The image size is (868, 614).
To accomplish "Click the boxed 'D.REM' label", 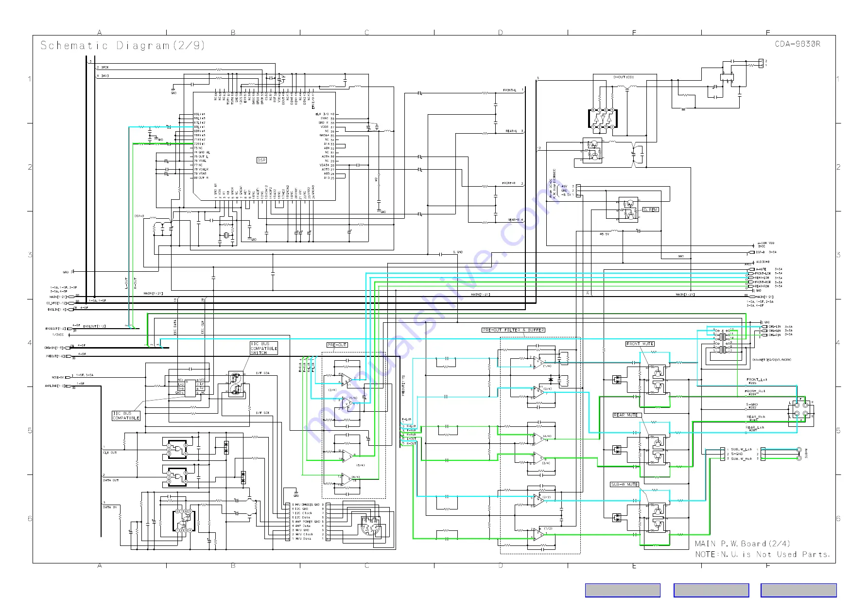I will [651, 210].
